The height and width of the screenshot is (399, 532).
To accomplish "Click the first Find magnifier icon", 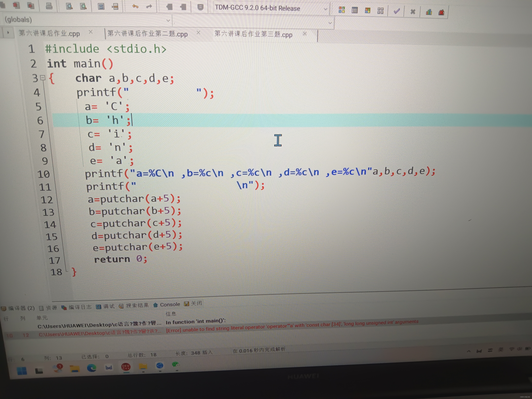I will pyautogui.click(x=69, y=6).
